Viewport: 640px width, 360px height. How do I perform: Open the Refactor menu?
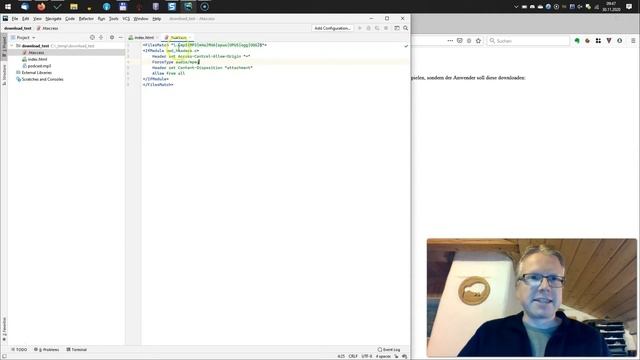[86, 19]
